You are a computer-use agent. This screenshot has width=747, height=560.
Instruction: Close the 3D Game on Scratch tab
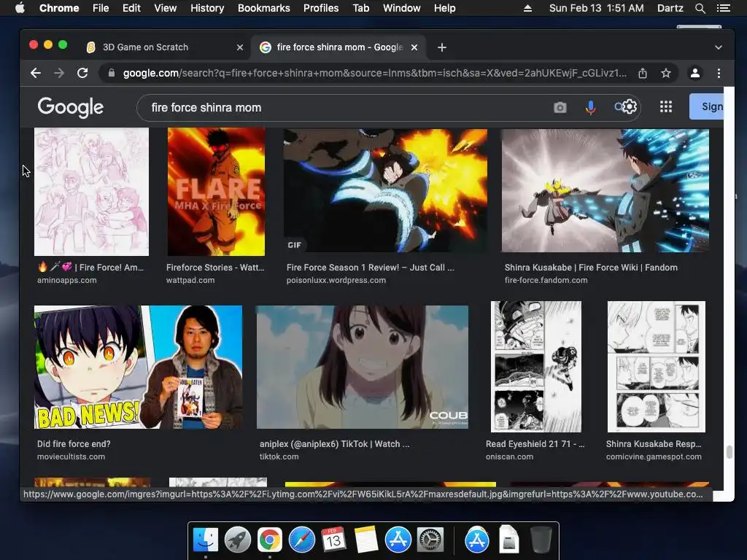240,47
